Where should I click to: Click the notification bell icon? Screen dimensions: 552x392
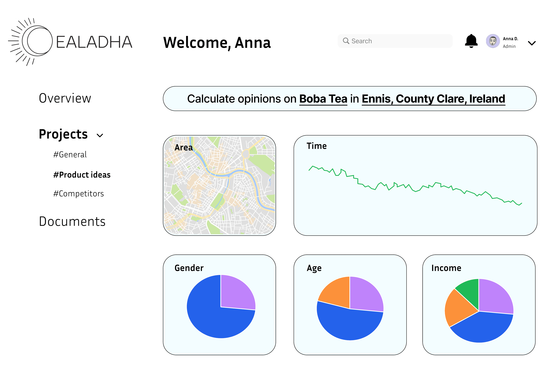[471, 41]
